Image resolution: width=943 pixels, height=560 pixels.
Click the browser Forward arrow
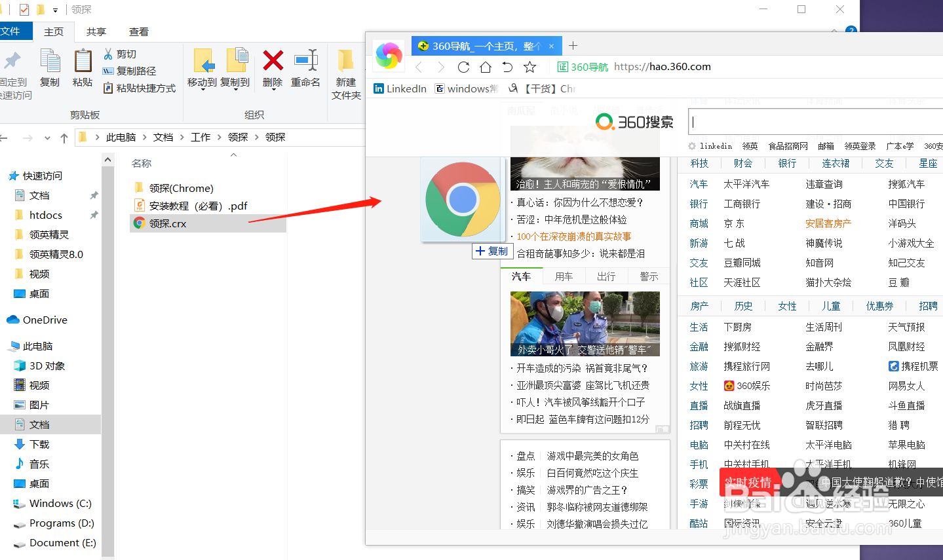point(441,67)
